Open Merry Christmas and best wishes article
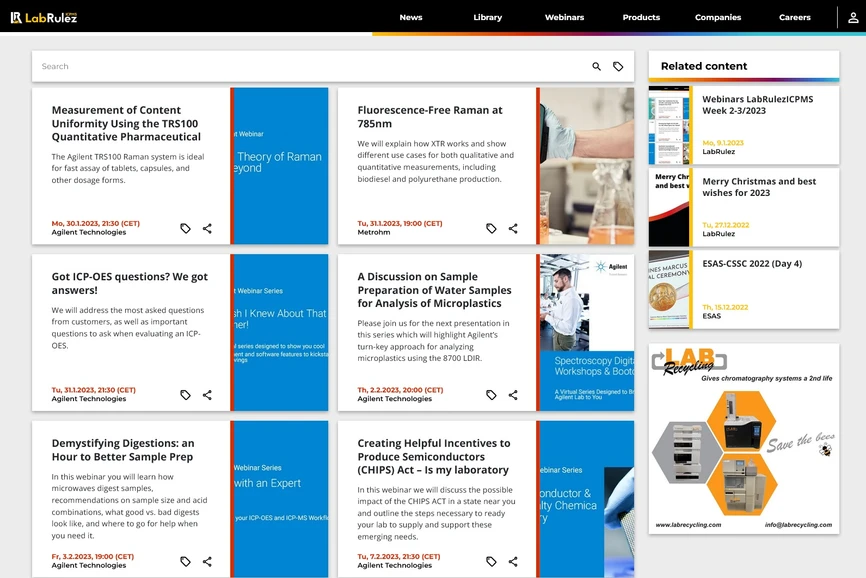The width and height of the screenshot is (866, 578). (x=759, y=187)
